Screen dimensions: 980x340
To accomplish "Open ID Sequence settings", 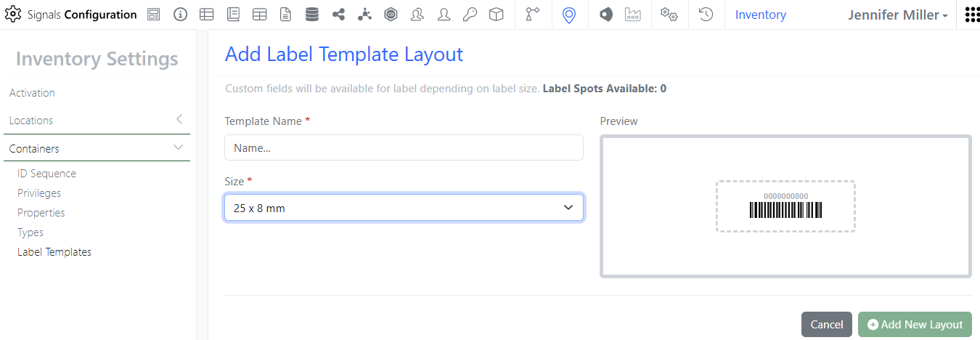I will click(46, 174).
